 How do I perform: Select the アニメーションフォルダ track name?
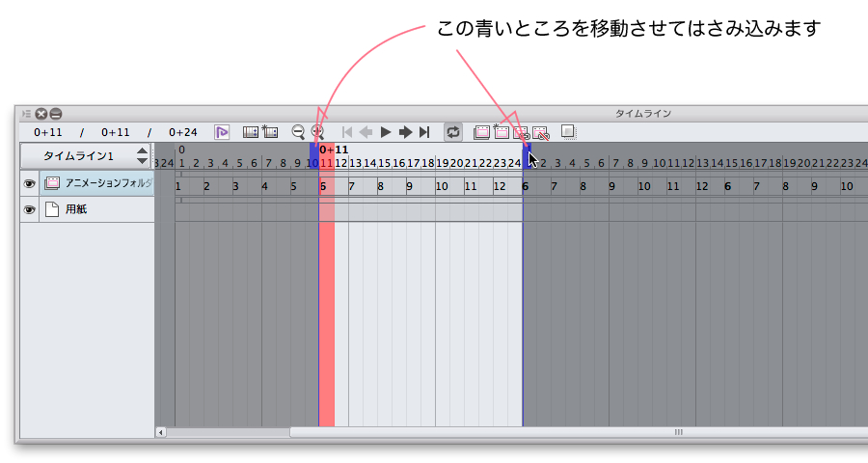pos(108,182)
